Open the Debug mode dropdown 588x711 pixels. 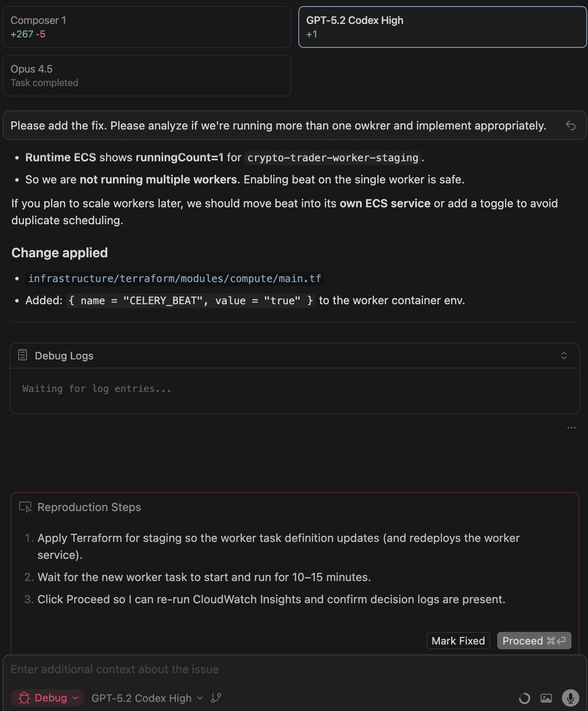47,698
